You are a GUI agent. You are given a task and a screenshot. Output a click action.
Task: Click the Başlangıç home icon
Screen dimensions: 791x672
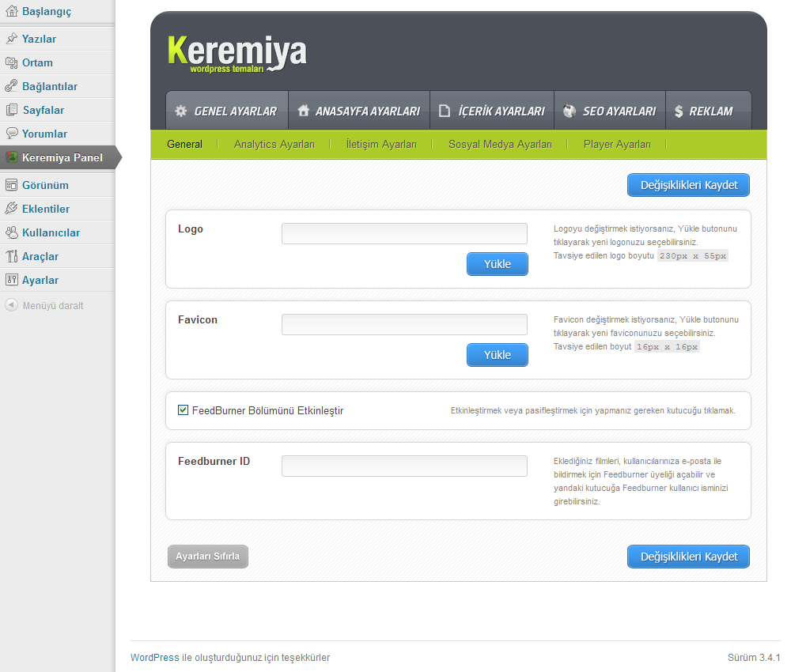[x=11, y=11]
